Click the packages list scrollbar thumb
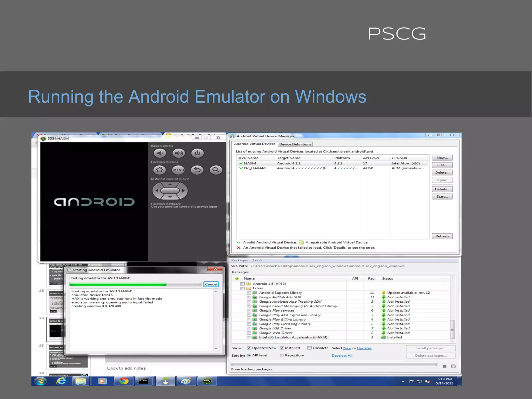532x399 pixels. coord(453,329)
